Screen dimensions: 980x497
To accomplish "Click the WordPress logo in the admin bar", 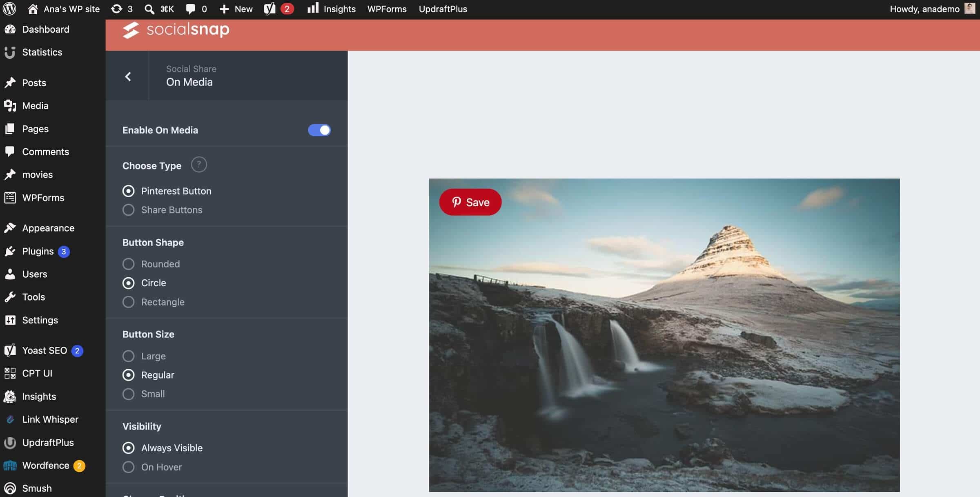I will tap(9, 9).
